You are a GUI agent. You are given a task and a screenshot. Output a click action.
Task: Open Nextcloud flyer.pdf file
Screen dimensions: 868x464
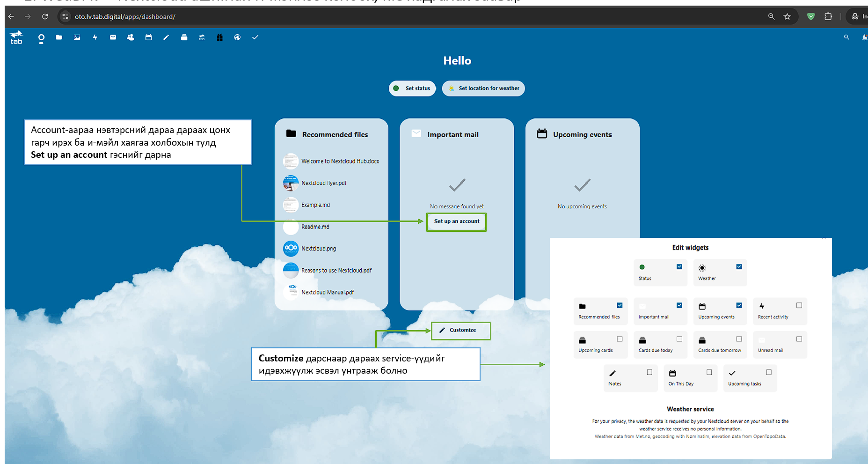(x=331, y=183)
